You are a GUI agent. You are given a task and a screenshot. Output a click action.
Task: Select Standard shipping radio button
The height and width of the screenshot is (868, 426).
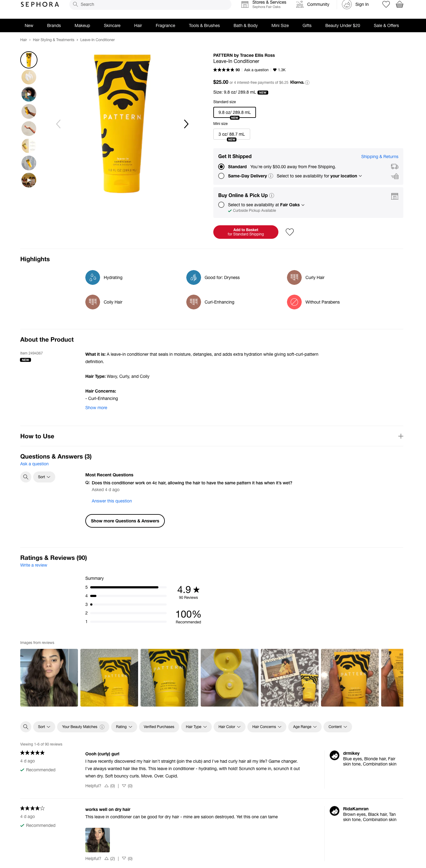pos(221,167)
